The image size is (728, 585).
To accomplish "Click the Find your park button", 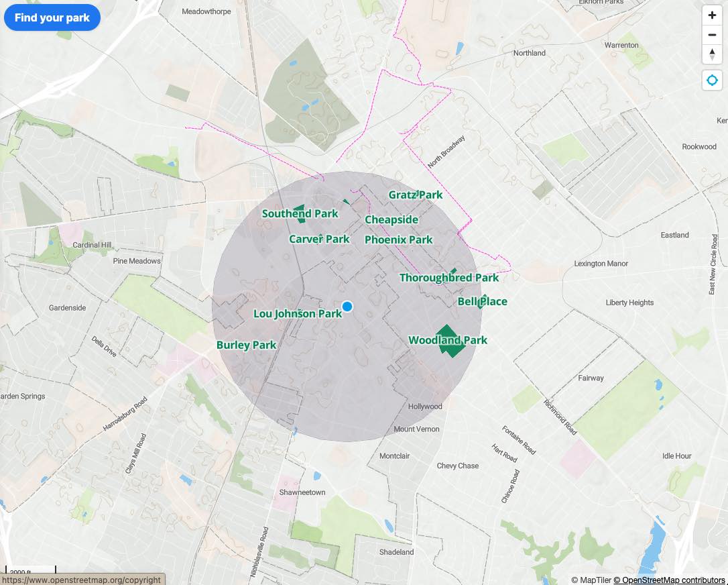I will tap(52, 17).
